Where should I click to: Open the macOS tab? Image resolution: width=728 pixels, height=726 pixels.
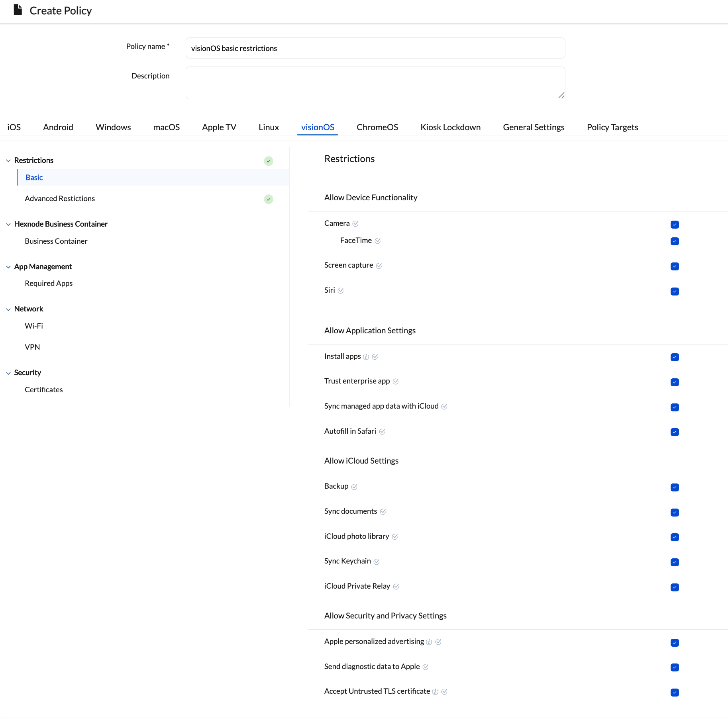pos(167,127)
